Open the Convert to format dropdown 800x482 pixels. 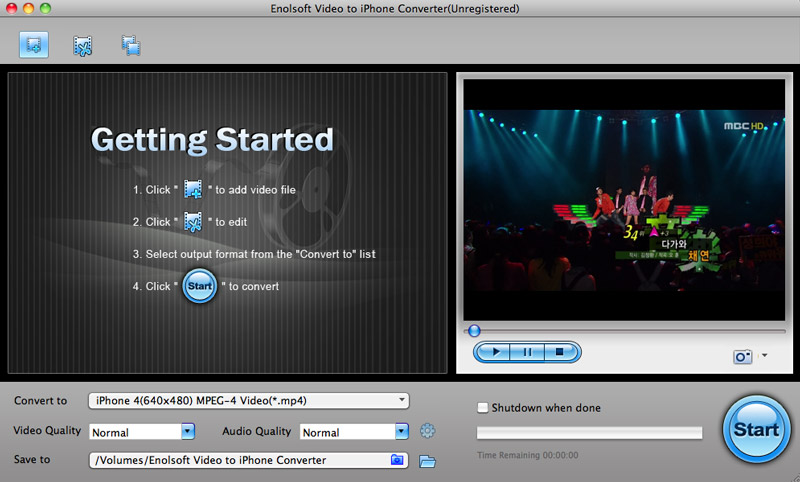point(248,400)
